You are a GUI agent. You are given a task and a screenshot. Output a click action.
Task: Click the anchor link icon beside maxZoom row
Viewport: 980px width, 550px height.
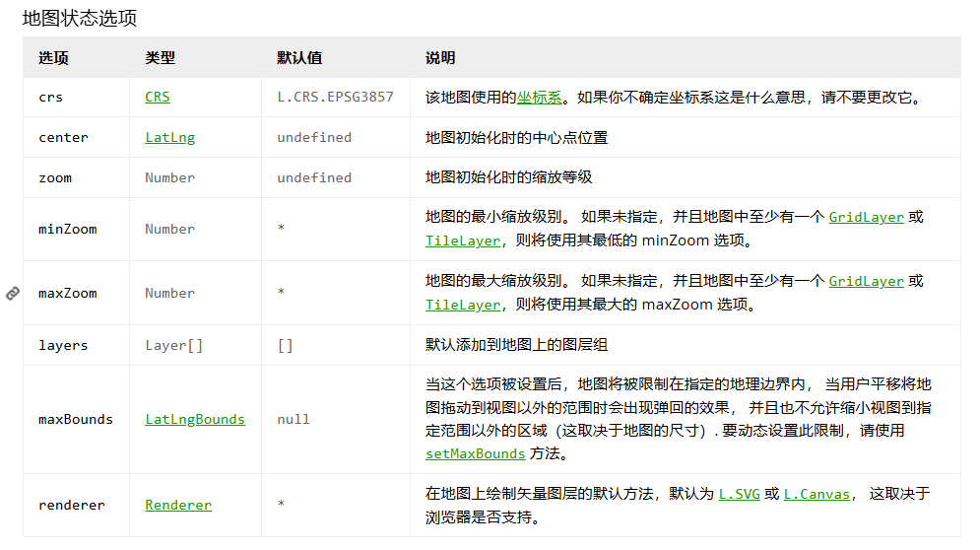click(13, 293)
